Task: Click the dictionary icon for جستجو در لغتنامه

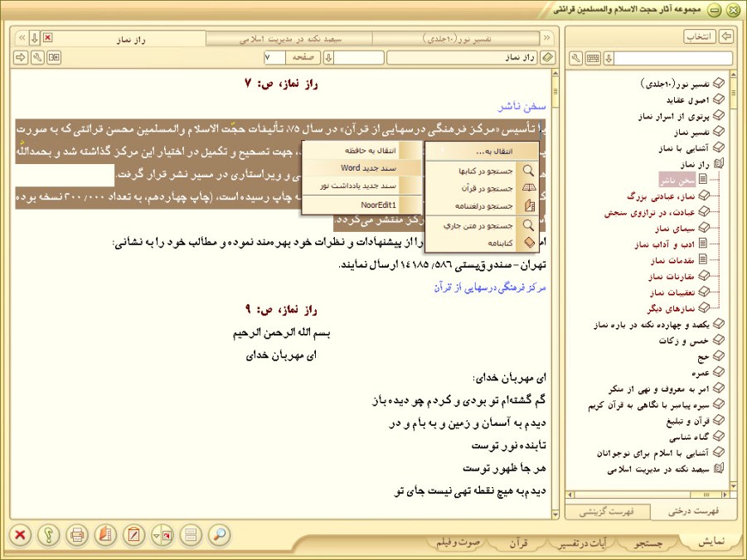Action: pyautogui.click(x=529, y=205)
